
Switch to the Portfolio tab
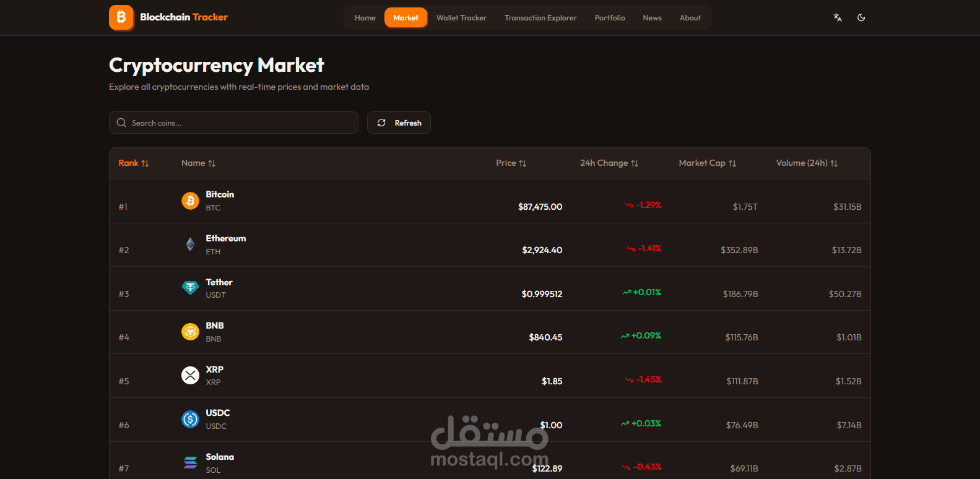click(610, 17)
